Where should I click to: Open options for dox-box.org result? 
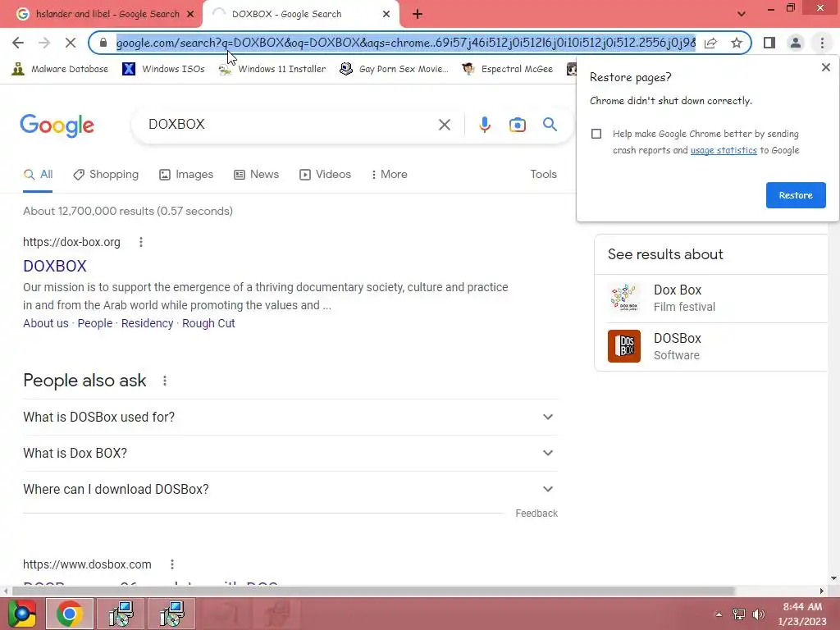click(141, 242)
